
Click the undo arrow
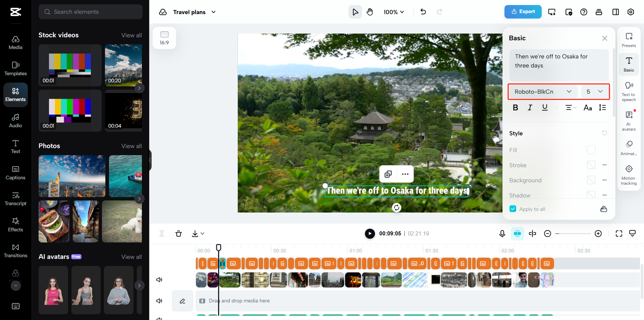[x=423, y=12]
